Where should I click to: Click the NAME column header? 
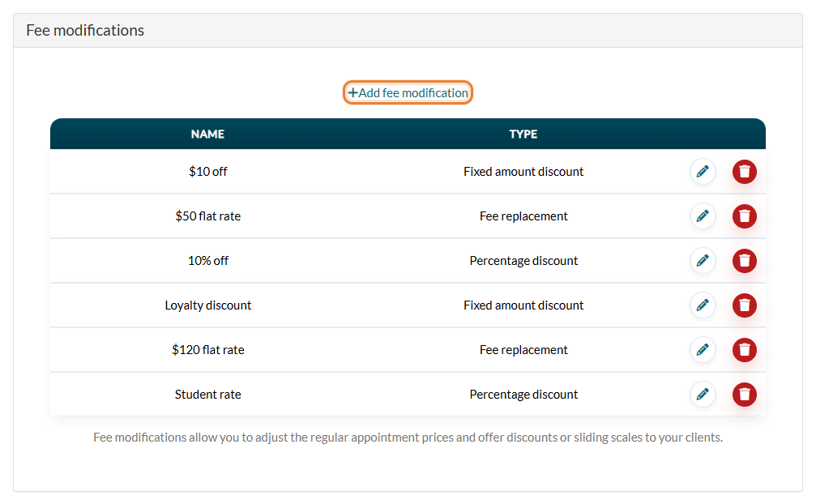pos(207,135)
